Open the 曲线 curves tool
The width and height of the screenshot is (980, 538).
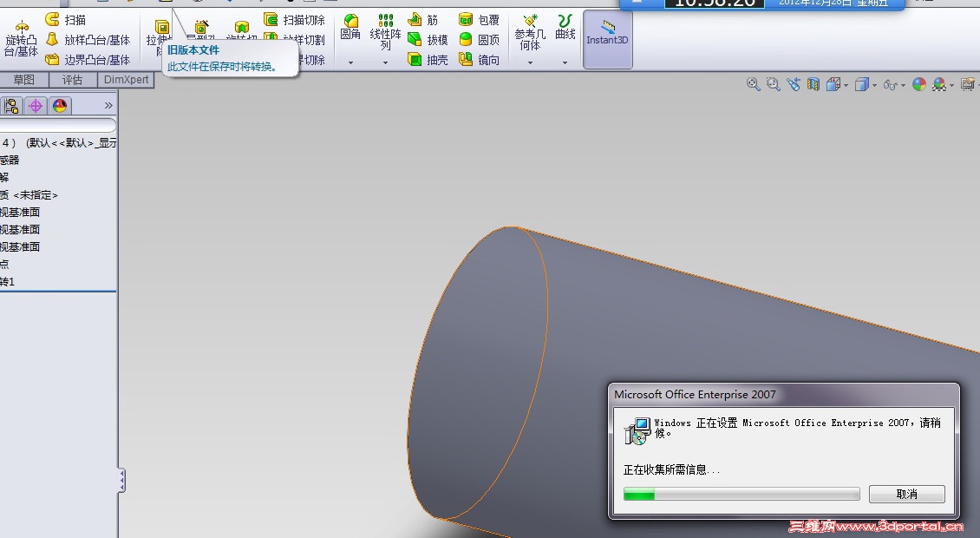[565, 28]
